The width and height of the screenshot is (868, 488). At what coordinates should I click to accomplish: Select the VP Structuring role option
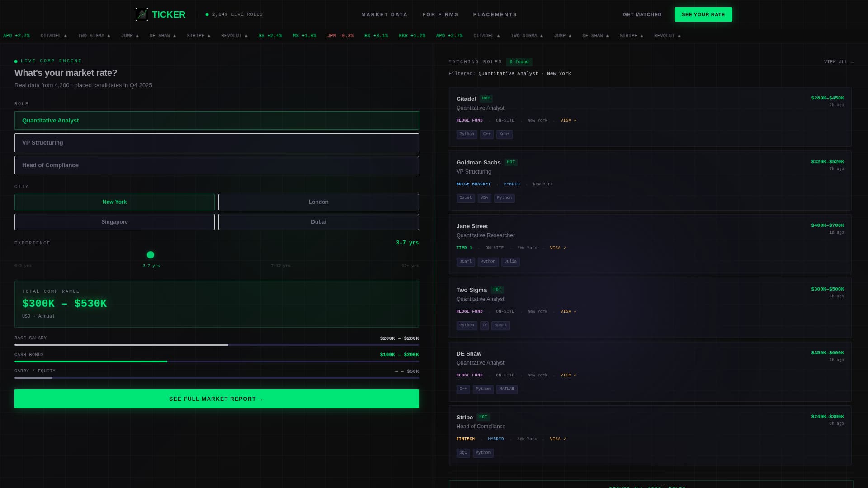(x=217, y=143)
